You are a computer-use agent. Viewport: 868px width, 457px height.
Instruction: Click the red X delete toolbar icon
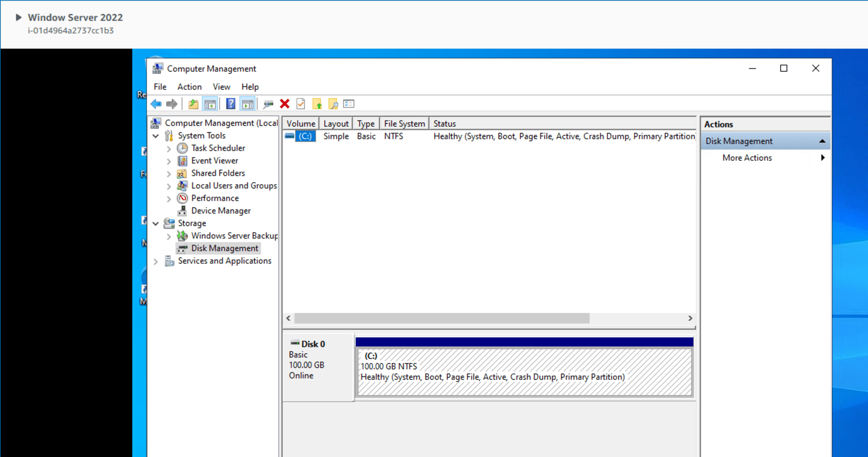point(285,104)
